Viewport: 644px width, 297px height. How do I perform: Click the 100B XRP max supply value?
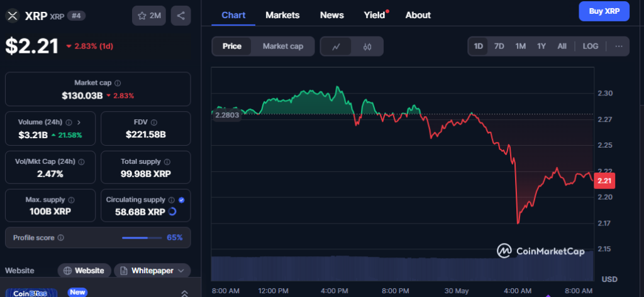[x=50, y=212]
